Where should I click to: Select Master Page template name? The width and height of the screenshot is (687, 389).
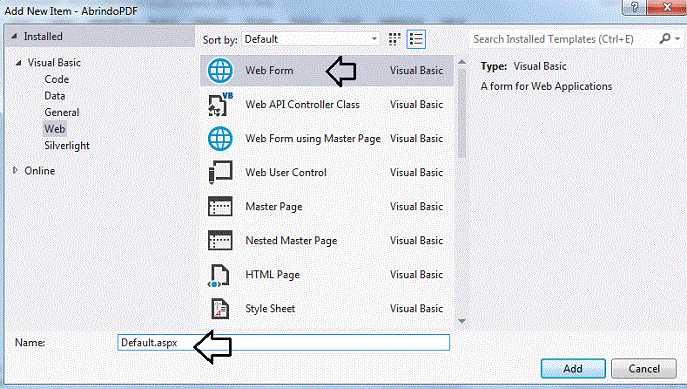click(274, 206)
